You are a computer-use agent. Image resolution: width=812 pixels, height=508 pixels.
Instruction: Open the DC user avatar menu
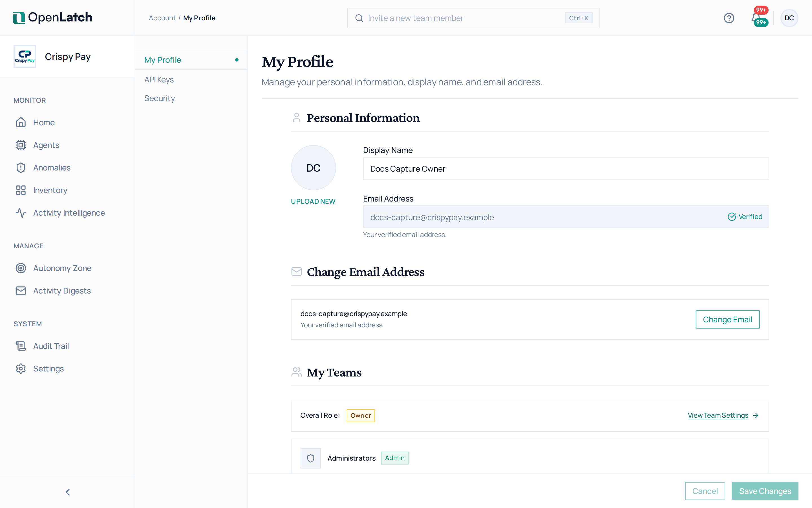pyautogui.click(x=789, y=18)
